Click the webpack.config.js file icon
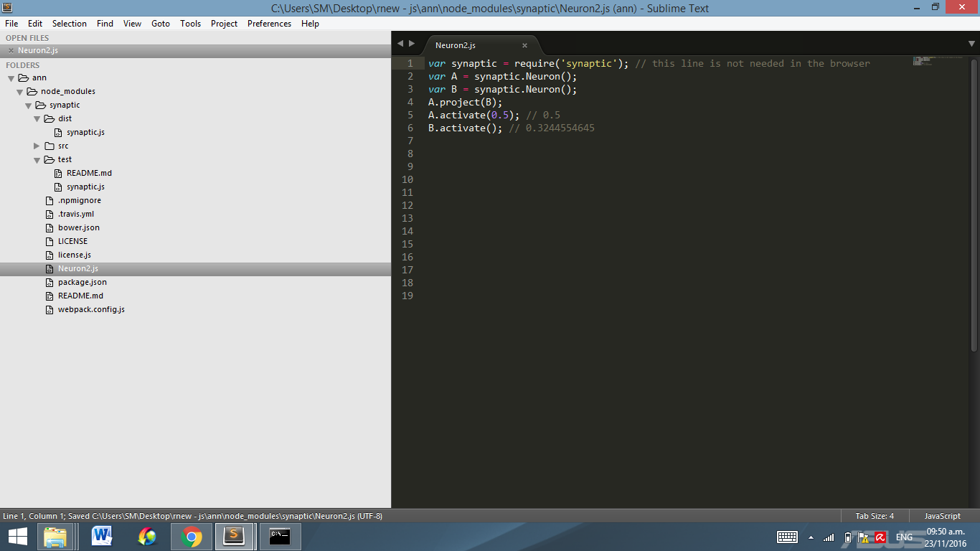This screenshot has width=980, height=551. tap(50, 309)
